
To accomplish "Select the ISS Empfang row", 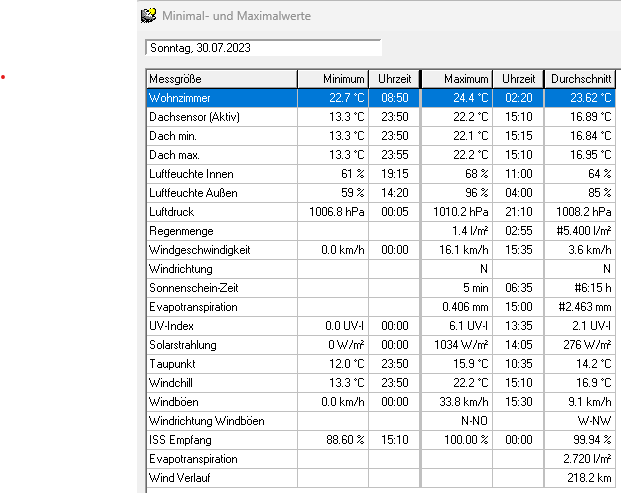I will click(221, 440).
